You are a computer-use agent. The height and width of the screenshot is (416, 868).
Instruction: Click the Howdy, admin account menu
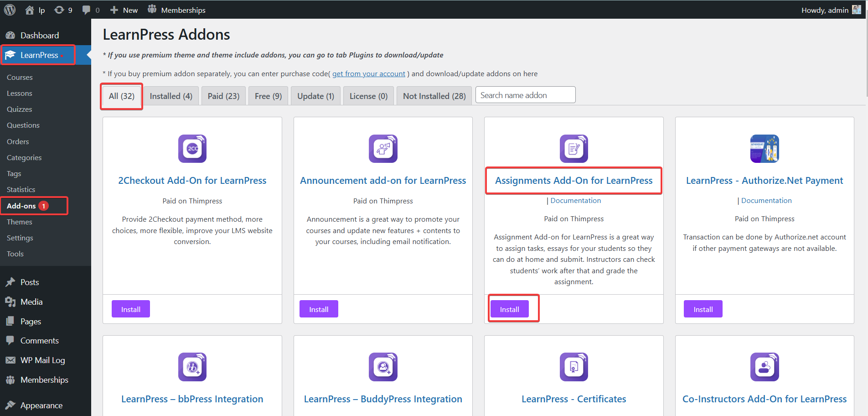tap(831, 10)
